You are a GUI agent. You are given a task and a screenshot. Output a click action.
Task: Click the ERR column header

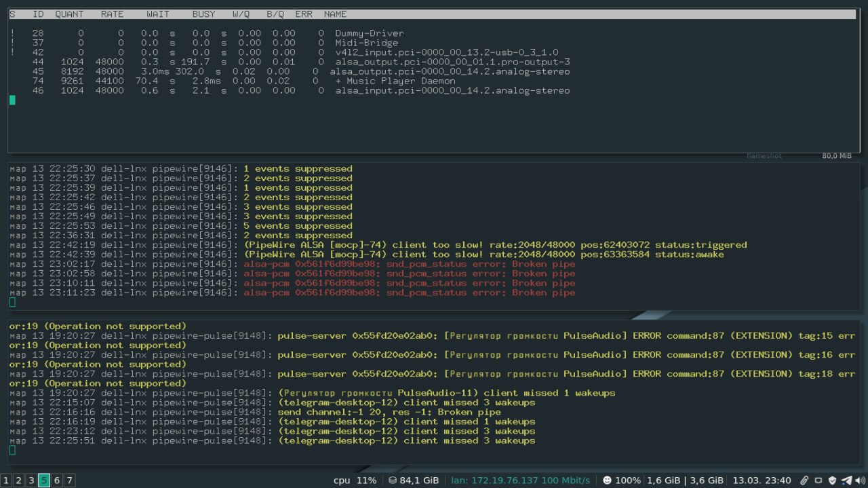[x=304, y=14]
